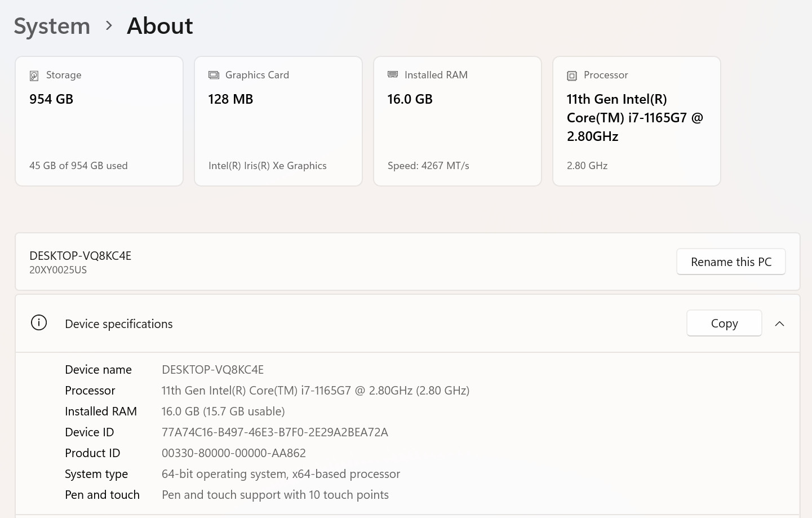
Task: Open the Storage card showing 954 GB
Action: pos(99,121)
